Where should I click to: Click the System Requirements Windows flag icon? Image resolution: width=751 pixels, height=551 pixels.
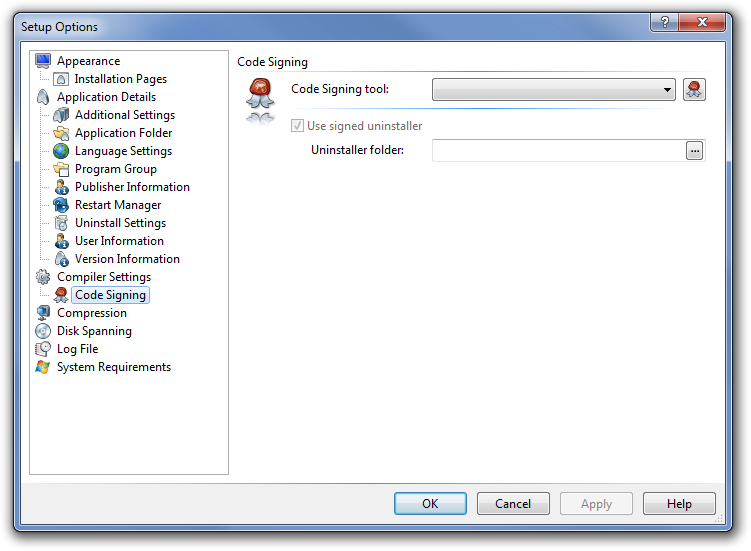click(x=43, y=367)
